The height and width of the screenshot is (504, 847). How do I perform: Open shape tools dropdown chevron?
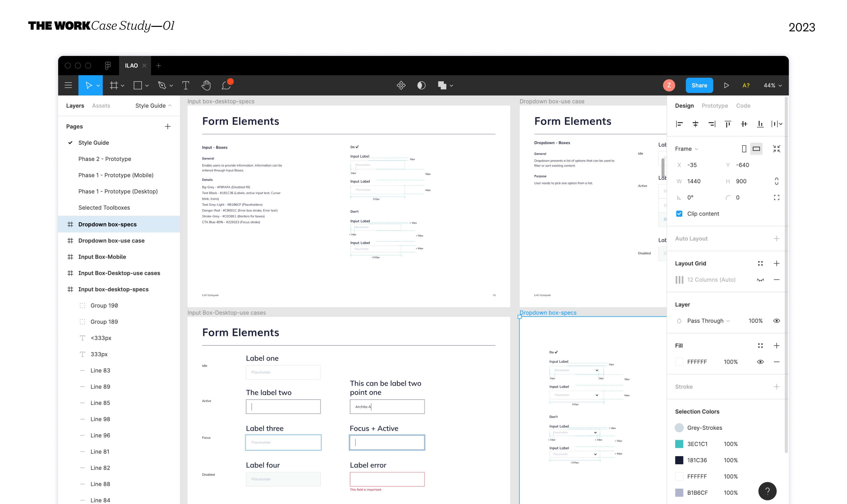click(147, 86)
